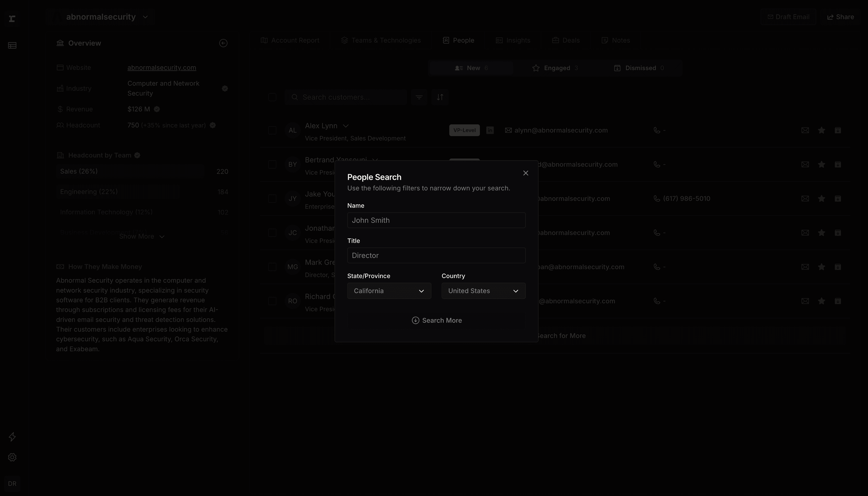
Task: Click the sort arrows icon
Action: pos(440,97)
